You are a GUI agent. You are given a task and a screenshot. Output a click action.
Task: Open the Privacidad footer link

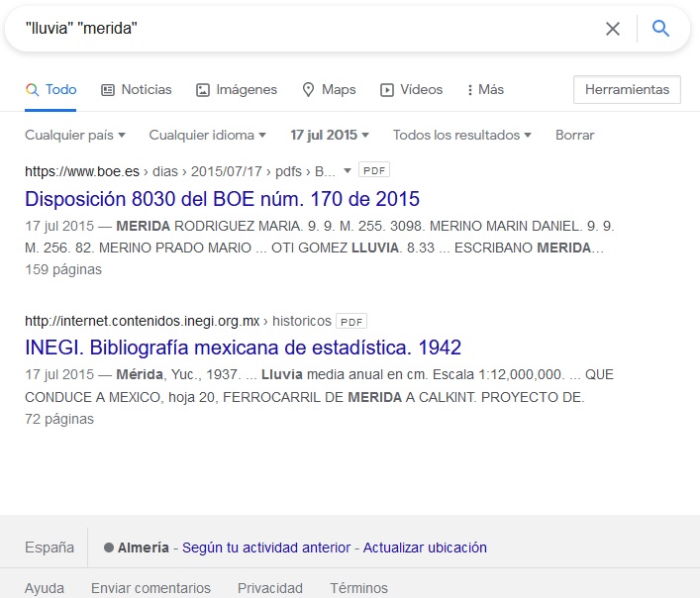point(270,588)
